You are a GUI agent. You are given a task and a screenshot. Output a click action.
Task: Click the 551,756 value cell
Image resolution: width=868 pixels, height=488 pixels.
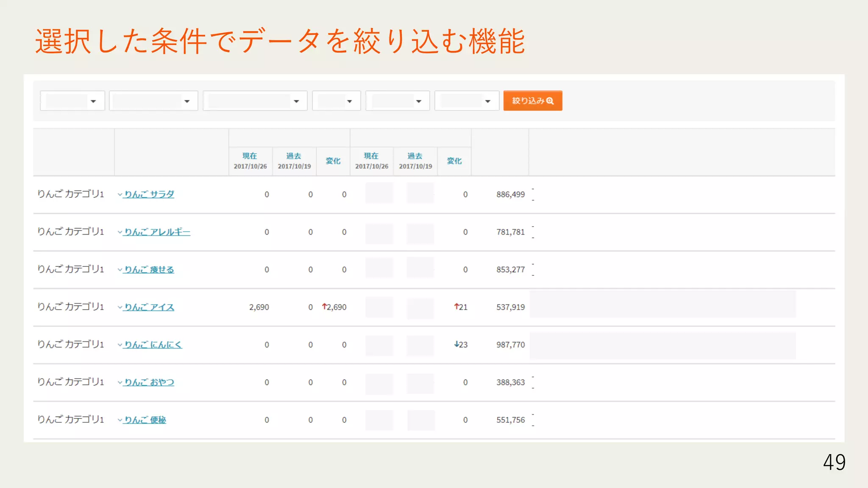click(510, 420)
